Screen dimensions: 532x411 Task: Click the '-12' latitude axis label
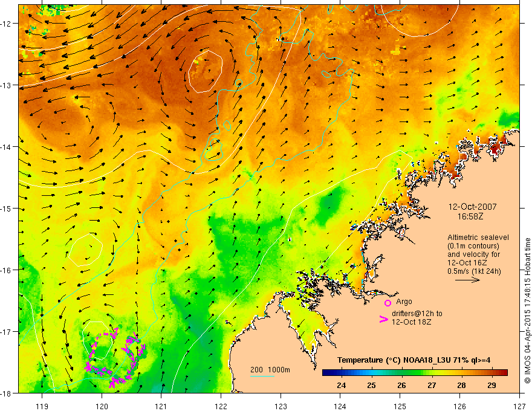coord(7,24)
